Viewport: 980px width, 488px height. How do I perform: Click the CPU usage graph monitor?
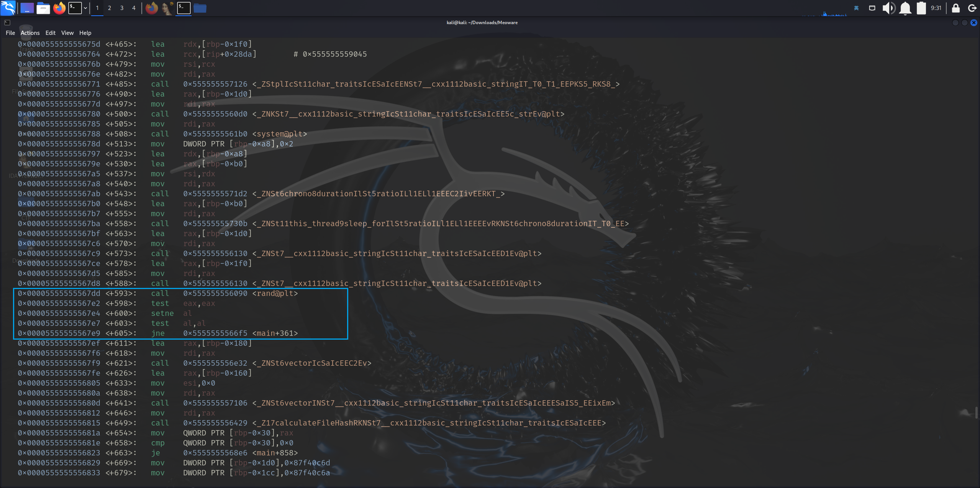point(824,13)
